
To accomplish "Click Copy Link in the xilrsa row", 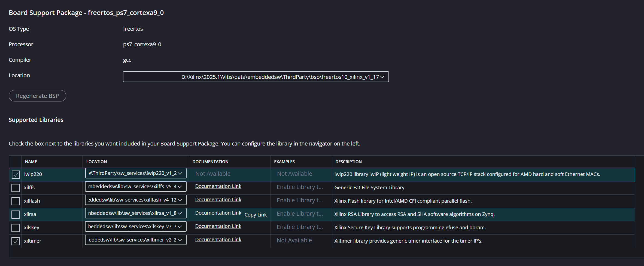I will click(x=256, y=215).
